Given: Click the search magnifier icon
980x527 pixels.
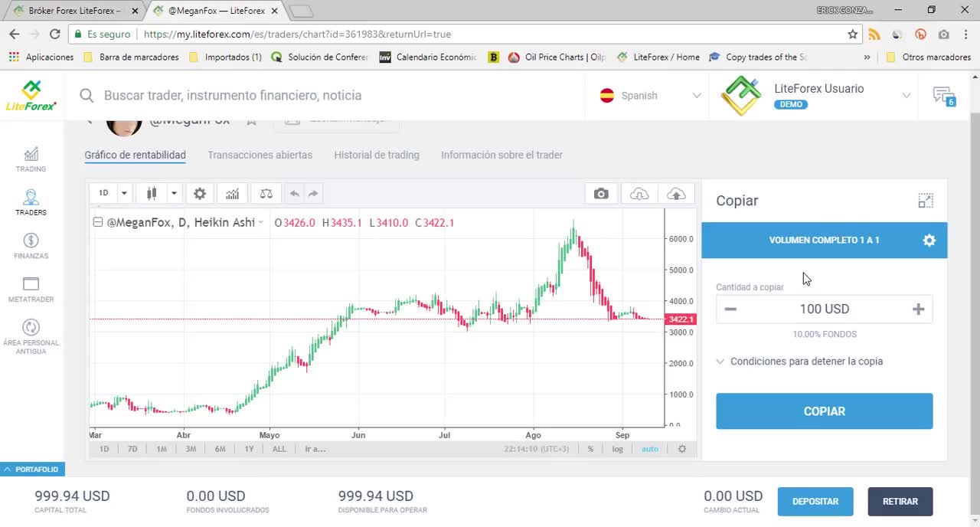Looking at the screenshot, I should (87, 96).
